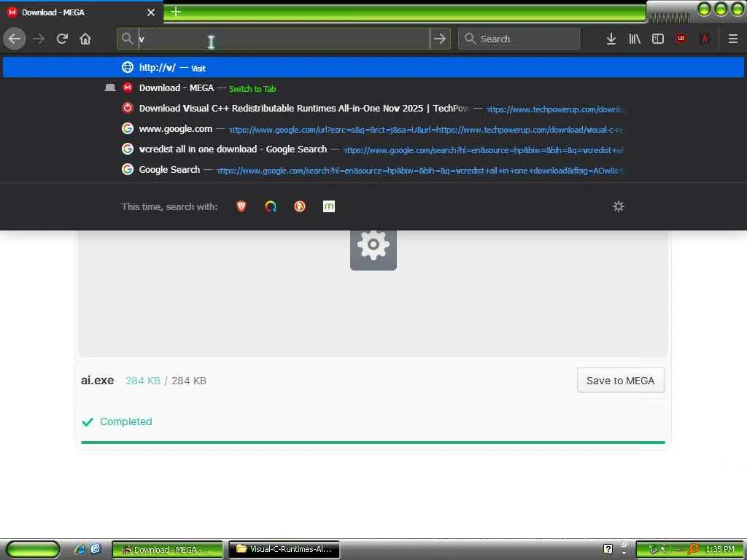Click the red extension icon beside uBlock
Image resolution: width=747 pixels, height=560 pixels.
[x=705, y=39]
